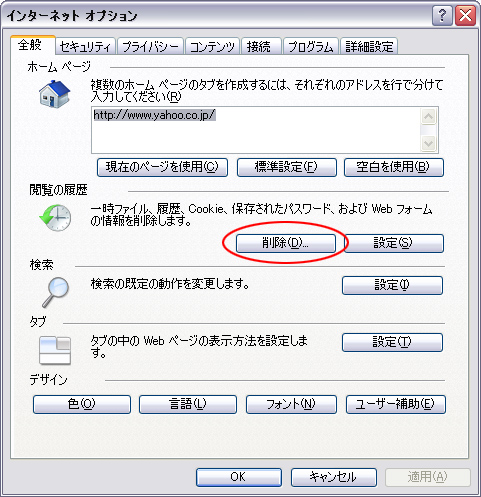
Task: Click the 空白を使用(B) button
Action: click(393, 167)
